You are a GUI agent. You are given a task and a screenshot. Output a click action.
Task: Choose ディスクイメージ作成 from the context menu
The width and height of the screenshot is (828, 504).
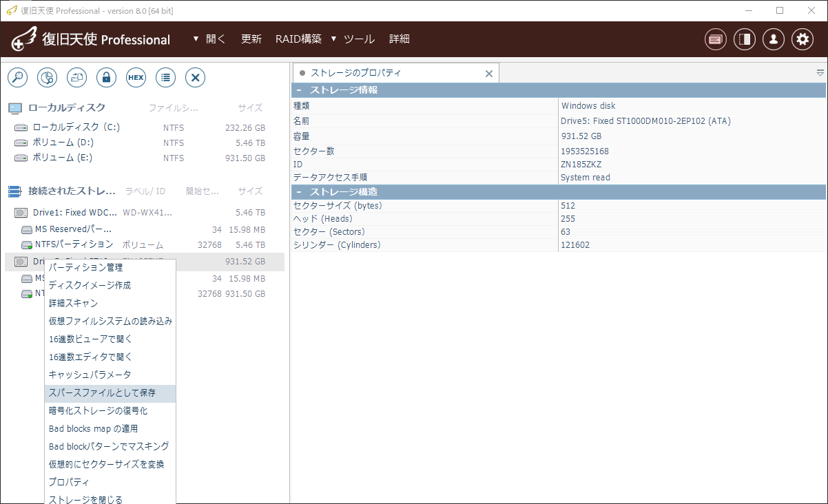click(x=110, y=285)
